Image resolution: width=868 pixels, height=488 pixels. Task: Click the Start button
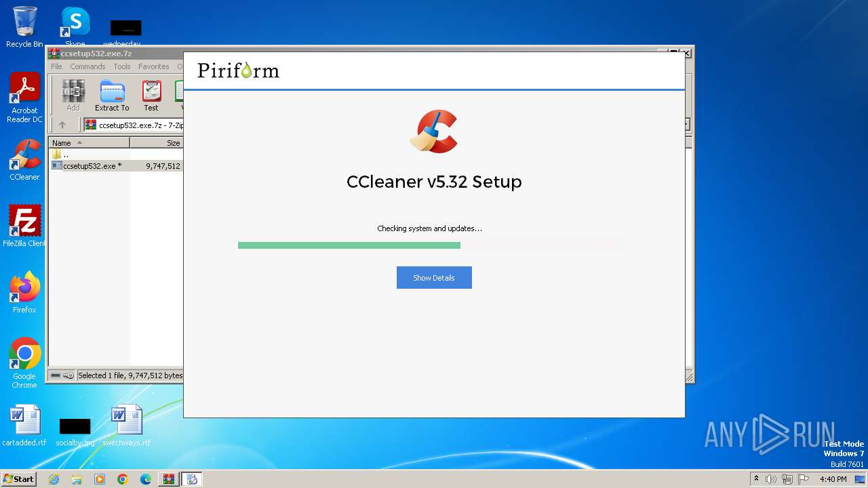tap(18, 479)
